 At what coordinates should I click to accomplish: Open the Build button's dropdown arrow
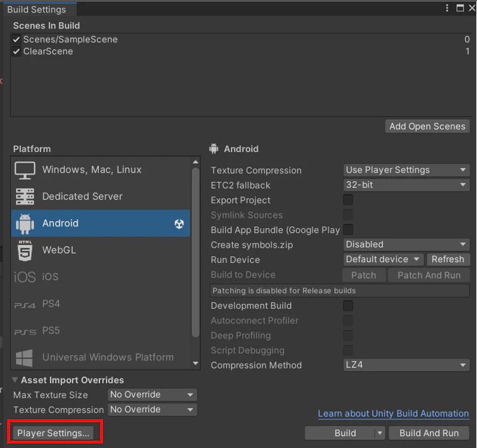pos(379,433)
